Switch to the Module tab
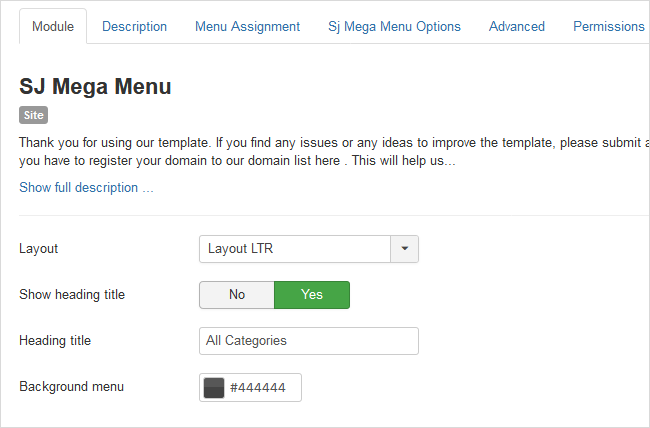650x428 pixels. pyautogui.click(x=53, y=26)
